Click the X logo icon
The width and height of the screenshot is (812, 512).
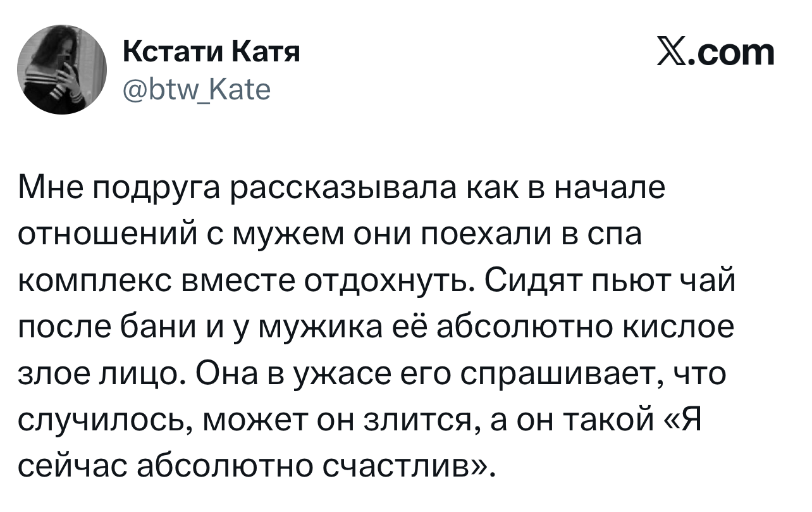coord(672,53)
